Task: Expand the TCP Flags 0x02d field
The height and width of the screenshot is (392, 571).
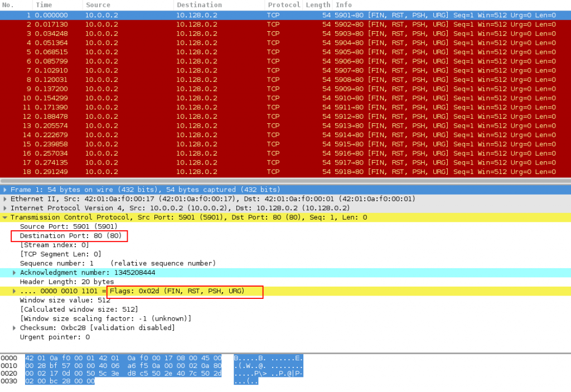Action: (x=14, y=291)
